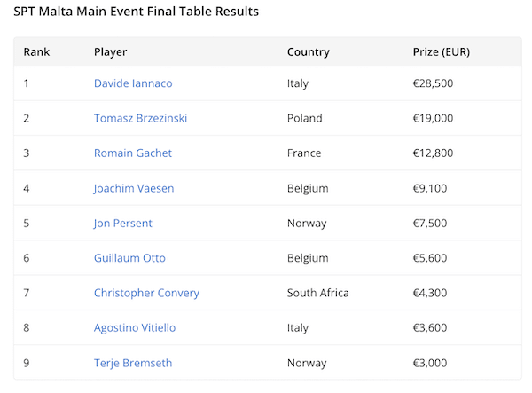Click the France country cell
The image size is (532, 393).
coord(305,153)
